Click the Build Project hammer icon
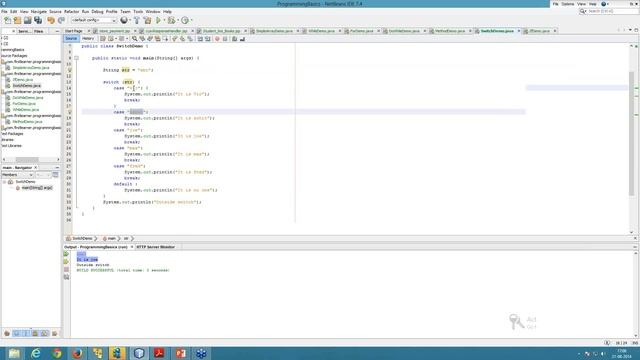 (137, 20)
